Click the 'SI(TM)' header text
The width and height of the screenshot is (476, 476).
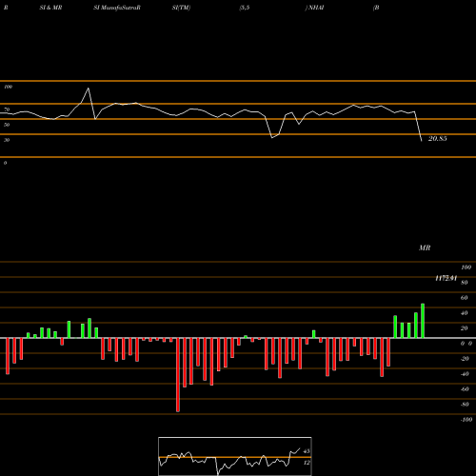(181, 8)
